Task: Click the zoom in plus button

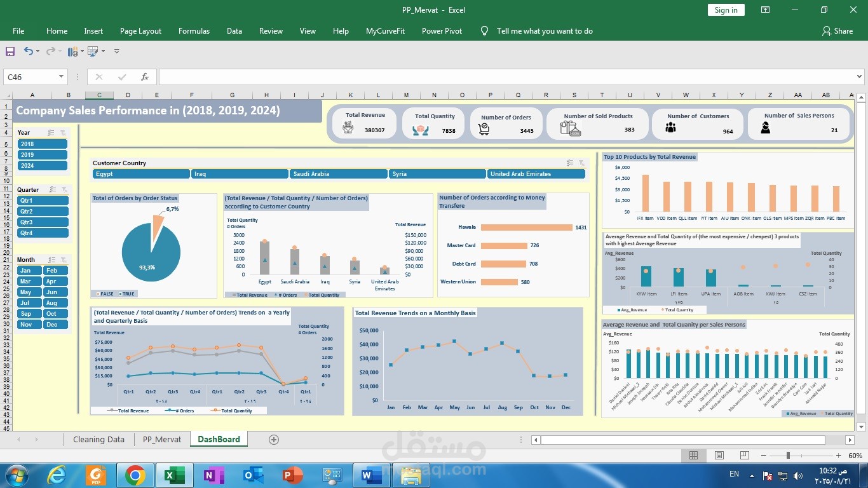Action: (x=839, y=456)
